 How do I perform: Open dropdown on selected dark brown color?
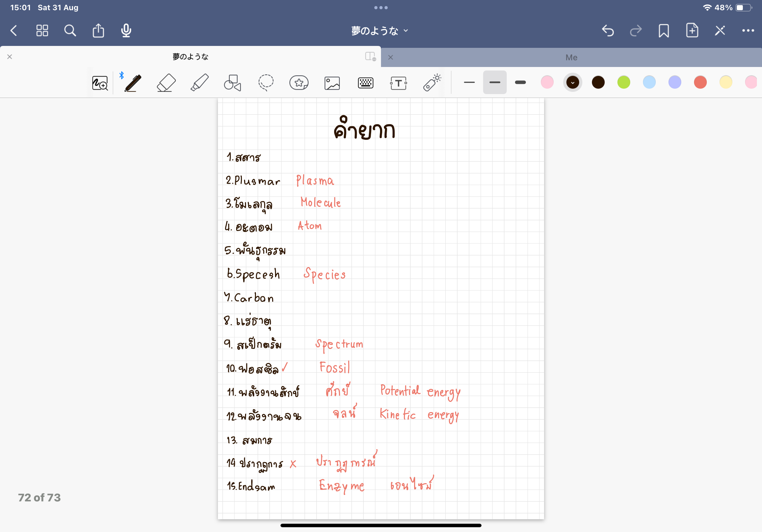coord(572,82)
